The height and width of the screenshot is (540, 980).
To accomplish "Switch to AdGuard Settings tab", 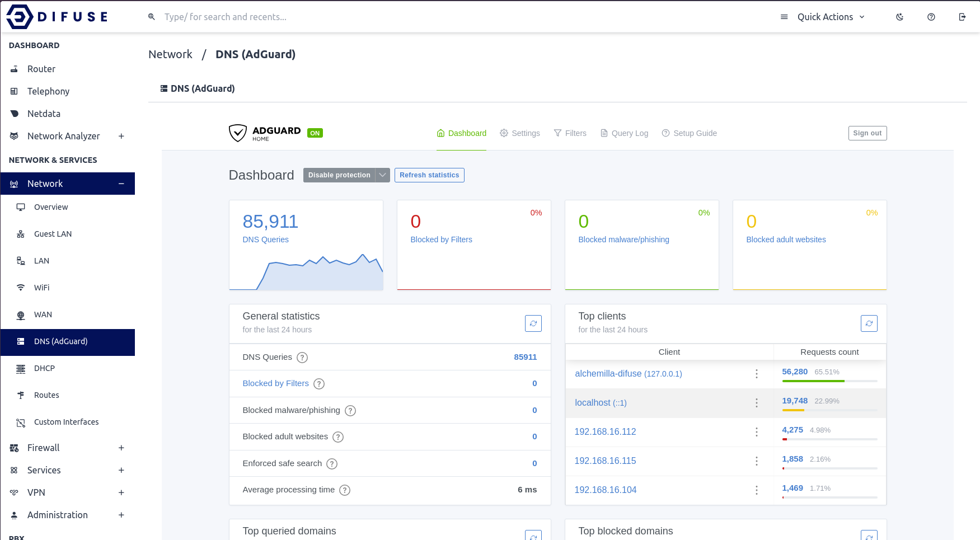I will [x=520, y=133].
